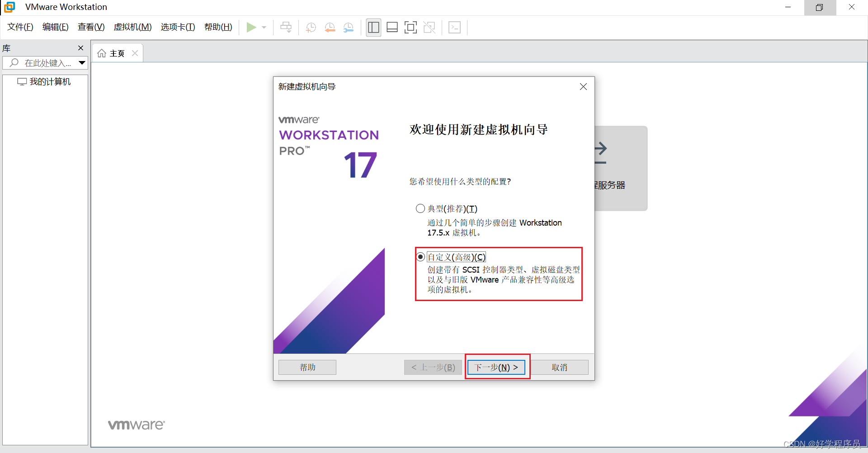Click the send Ctrl+Alt+Del toolbar icon

click(286, 28)
